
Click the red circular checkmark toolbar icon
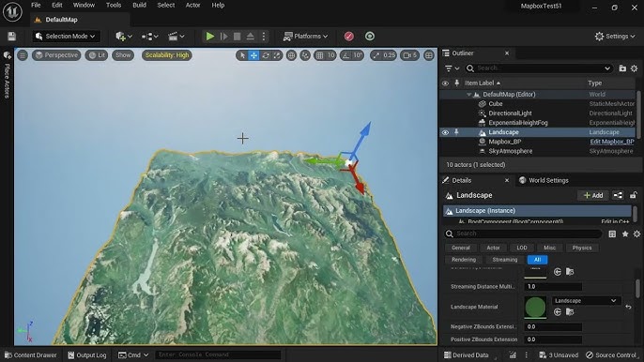click(x=348, y=37)
